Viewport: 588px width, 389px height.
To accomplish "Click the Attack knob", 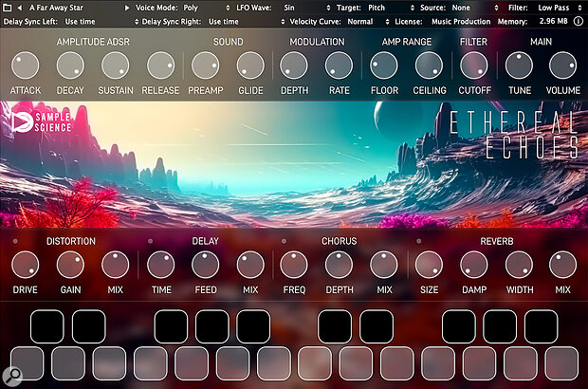I will pos(25,65).
